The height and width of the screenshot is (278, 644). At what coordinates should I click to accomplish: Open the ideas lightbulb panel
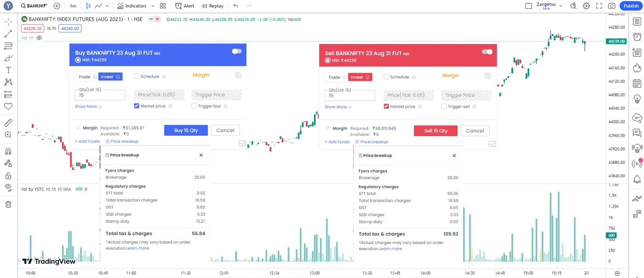point(637,99)
